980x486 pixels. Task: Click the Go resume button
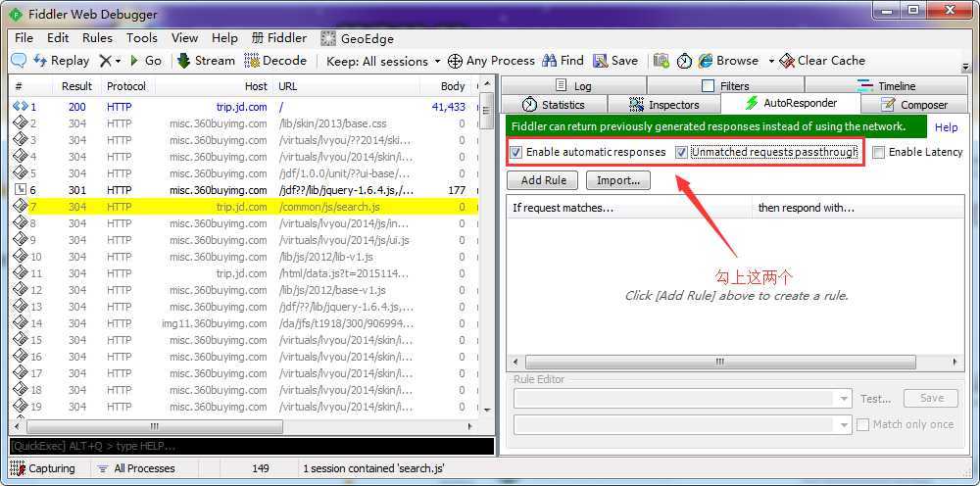tap(146, 61)
